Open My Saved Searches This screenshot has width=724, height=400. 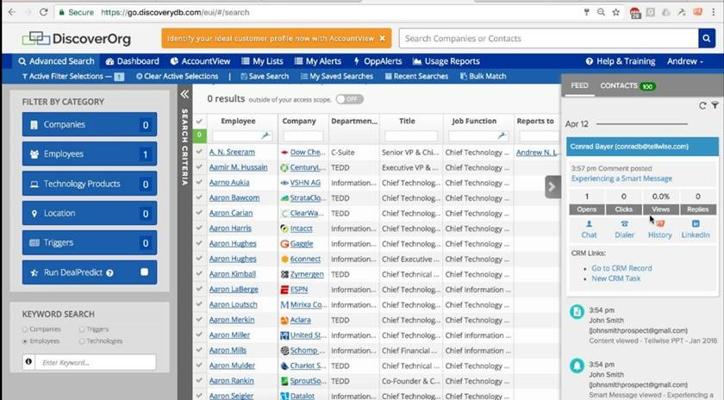[x=337, y=76]
